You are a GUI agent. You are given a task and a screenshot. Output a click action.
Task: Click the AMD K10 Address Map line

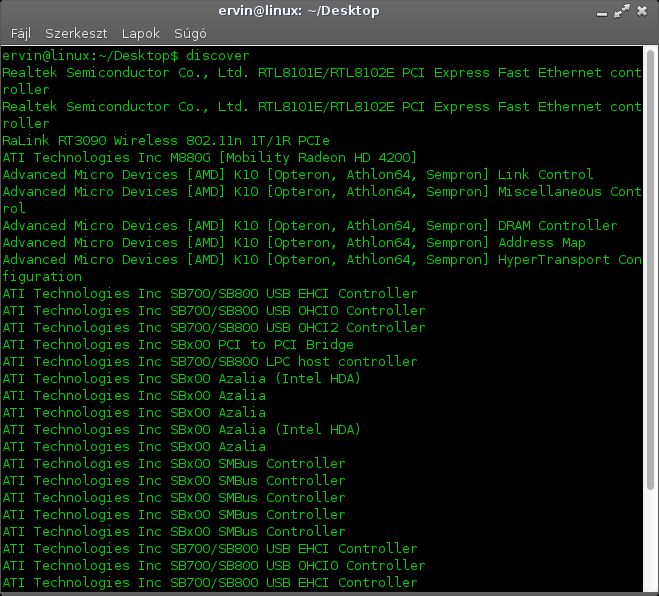coord(294,243)
